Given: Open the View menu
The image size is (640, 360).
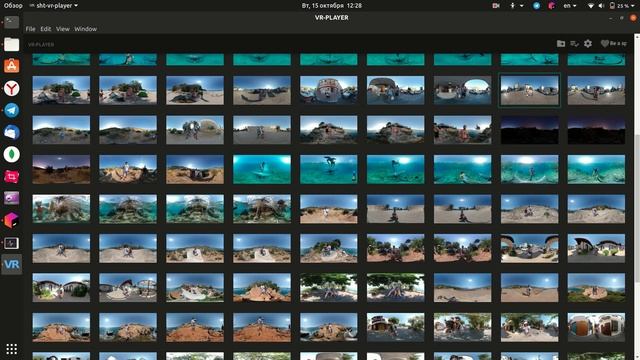Looking at the screenshot, I should coord(62,29).
